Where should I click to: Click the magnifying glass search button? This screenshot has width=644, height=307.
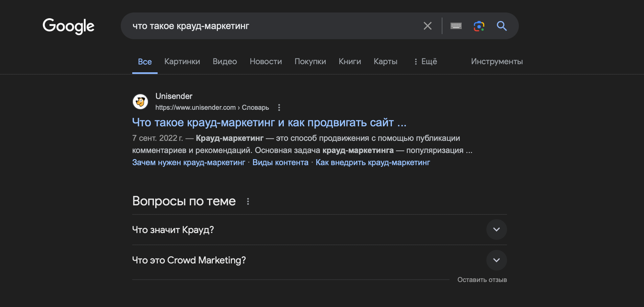[x=502, y=26]
